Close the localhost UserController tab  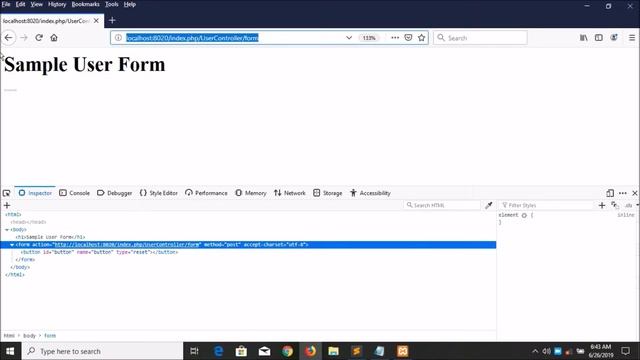[x=96, y=20]
